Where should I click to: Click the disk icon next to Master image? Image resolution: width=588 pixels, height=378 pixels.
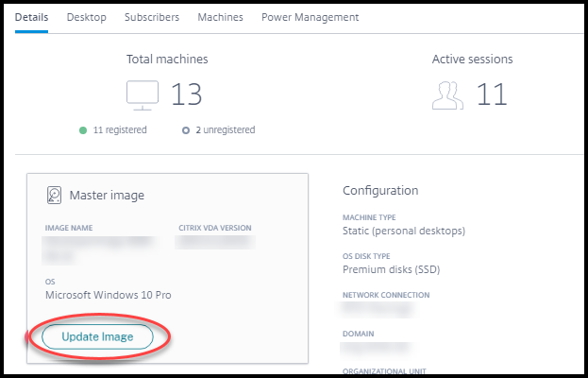click(x=54, y=196)
